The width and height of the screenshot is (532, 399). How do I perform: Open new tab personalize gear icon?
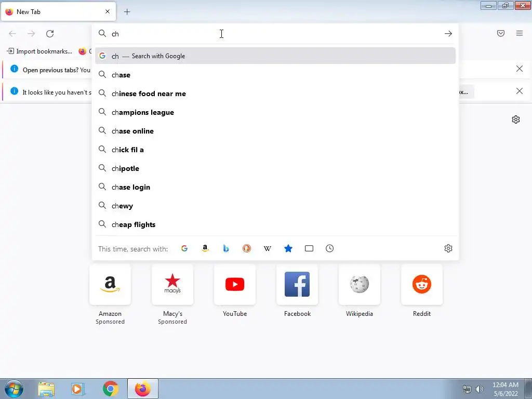click(x=516, y=119)
